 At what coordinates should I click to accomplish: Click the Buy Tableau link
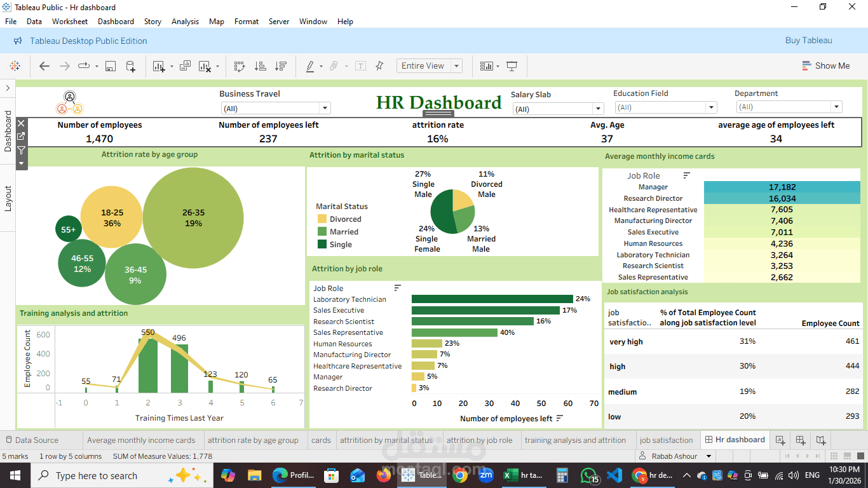click(808, 41)
